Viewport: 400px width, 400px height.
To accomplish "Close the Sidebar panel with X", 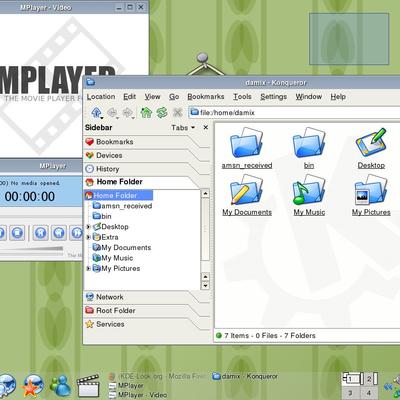I will (x=206, y=127).
